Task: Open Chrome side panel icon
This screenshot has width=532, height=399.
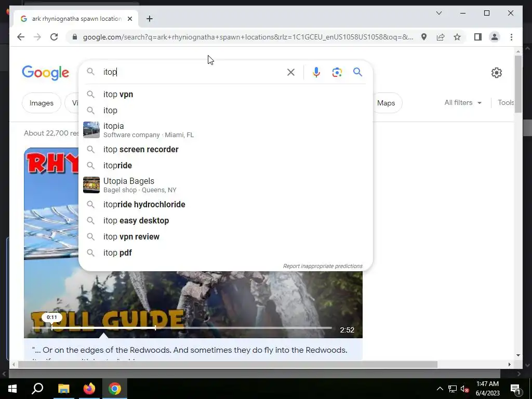Action: [478, 37]
